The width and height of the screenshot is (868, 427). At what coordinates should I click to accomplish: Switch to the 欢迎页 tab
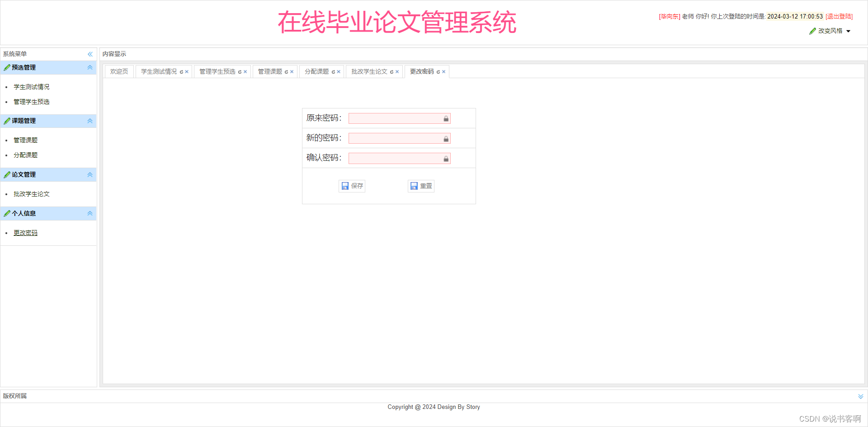(x=119, y=71)
